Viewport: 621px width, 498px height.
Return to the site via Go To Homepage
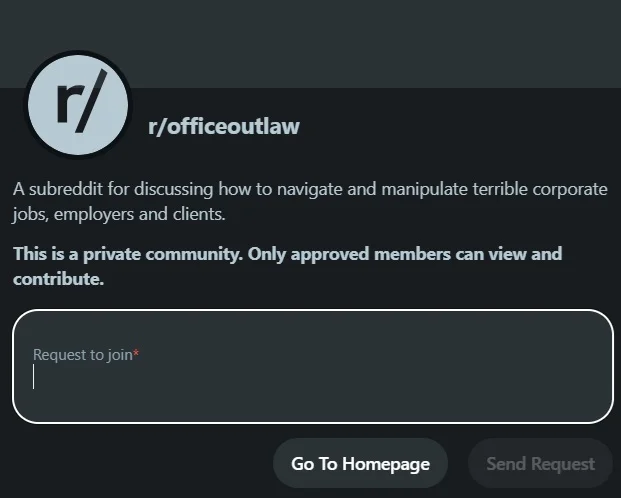(360, 463)
